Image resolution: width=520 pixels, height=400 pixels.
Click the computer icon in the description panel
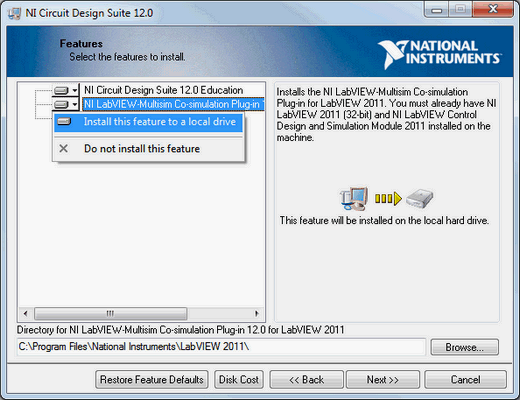354,198
